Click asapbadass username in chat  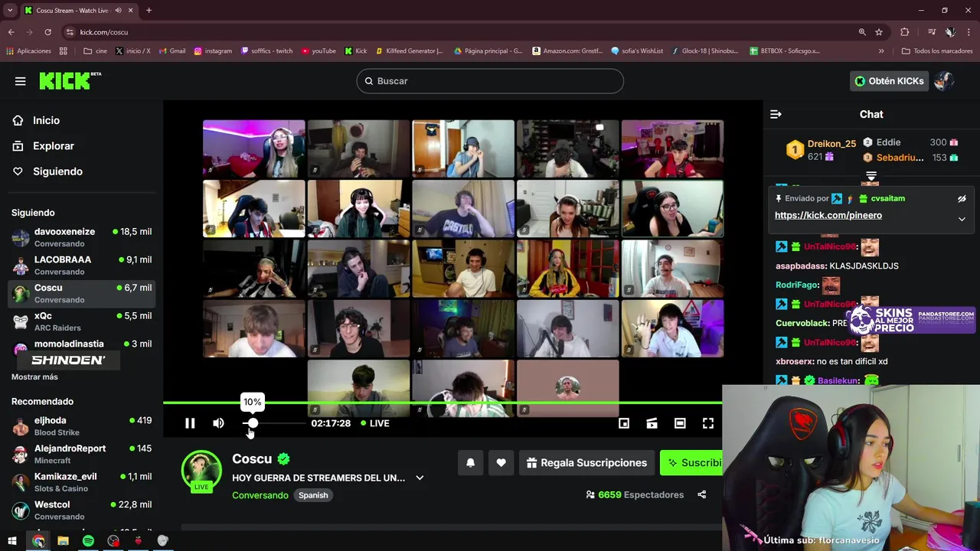(801, 266)
